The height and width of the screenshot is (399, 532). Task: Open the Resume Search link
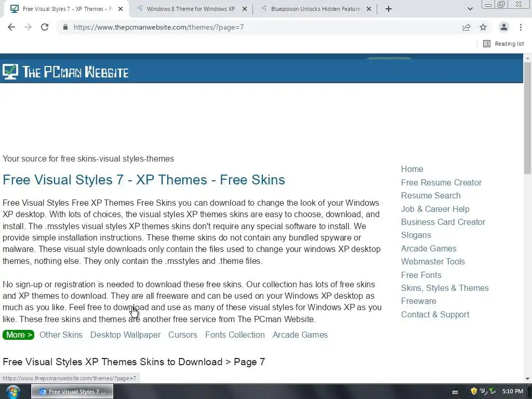pos(431,195)
